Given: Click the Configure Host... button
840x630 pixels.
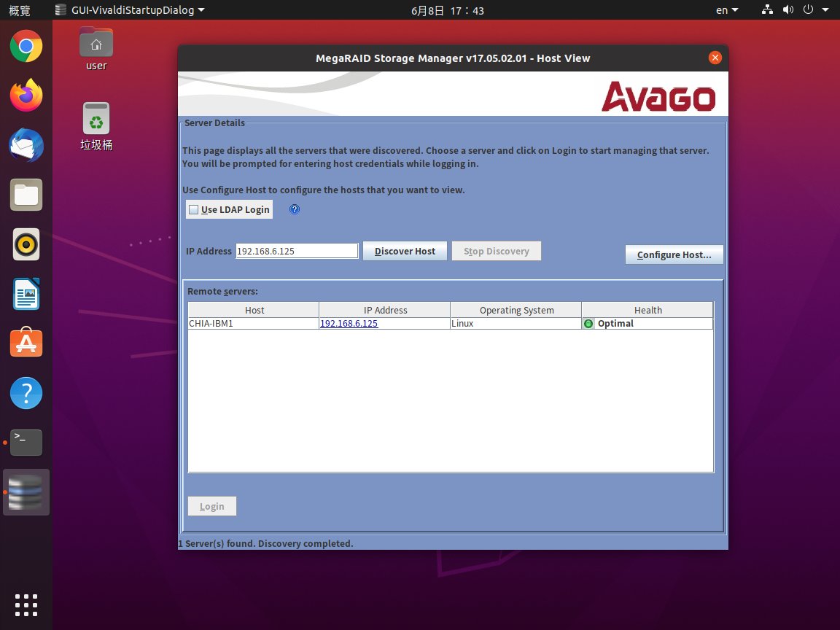Looking at the screenshot, I should (674, 255).
